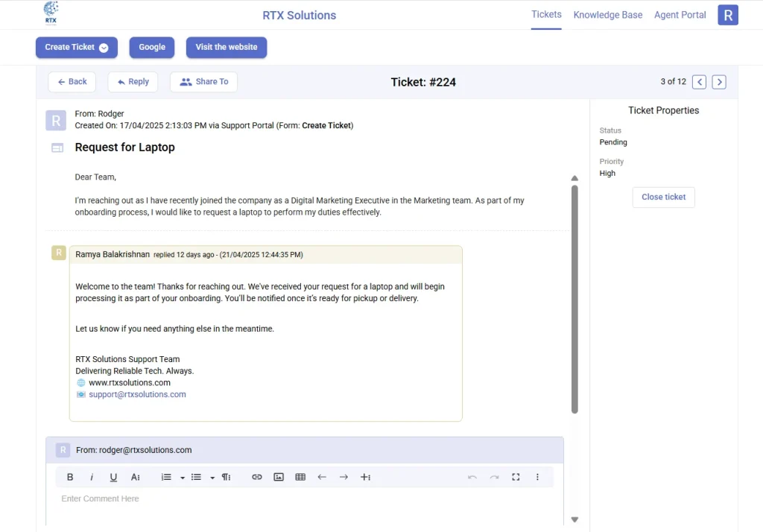Click the RTX Solutions logo
The width and height of the screenshot is (763, 532).
click(x=51, y=13)
